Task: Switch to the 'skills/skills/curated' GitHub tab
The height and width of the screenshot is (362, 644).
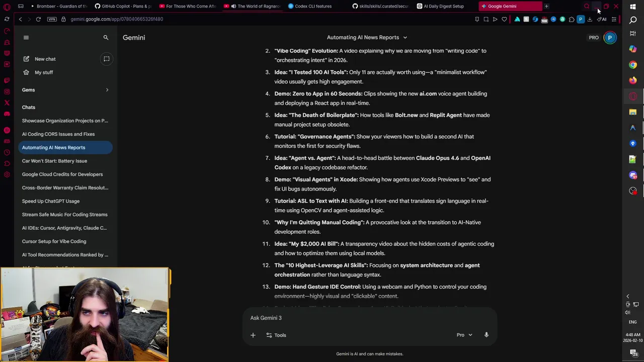Action: (381, 6)
